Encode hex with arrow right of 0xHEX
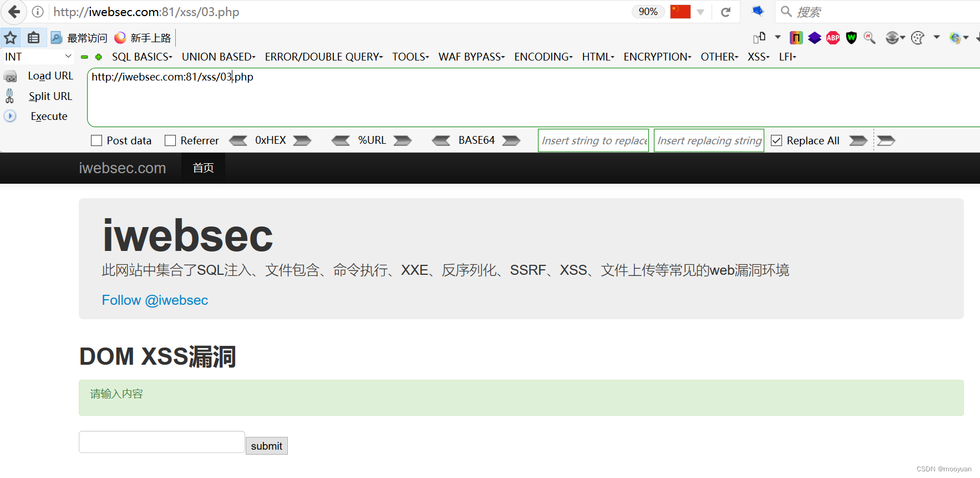Screen dimensions: 980x478 [x=302, y=140]
